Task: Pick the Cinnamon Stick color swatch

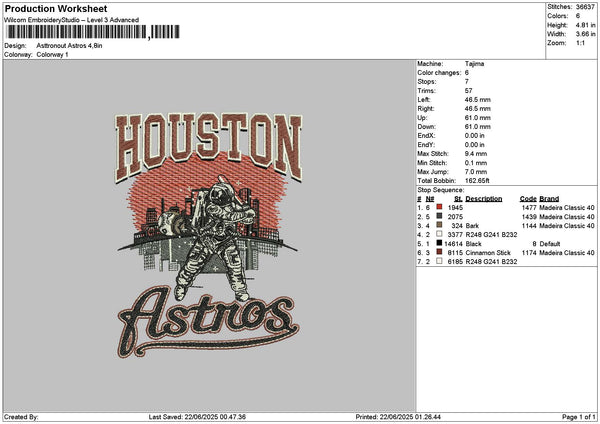Action: tap(439, 252)
